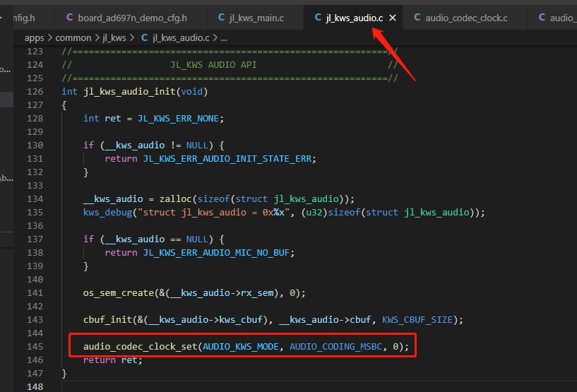Click os_sem_create on line 141

119,293
